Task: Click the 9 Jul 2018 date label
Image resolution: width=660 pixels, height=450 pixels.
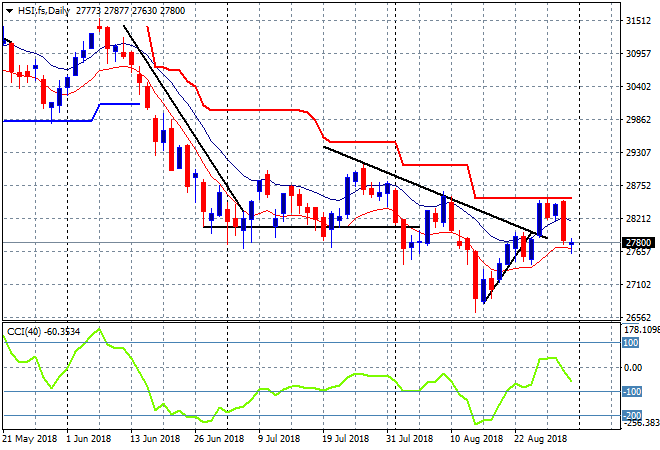Action: [x=279, y=439]
